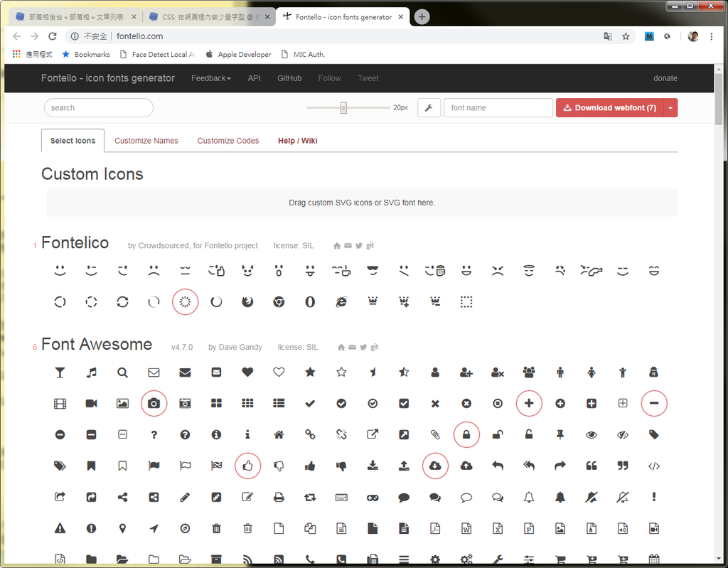
Task: Pick the Chrome logo icon
Action: coord(279,302)
